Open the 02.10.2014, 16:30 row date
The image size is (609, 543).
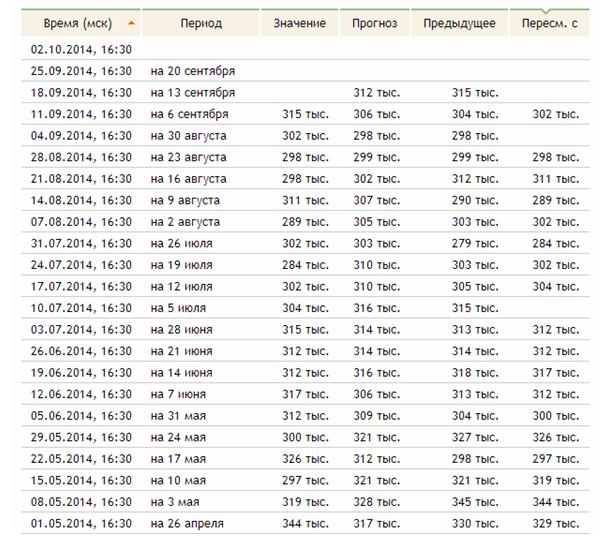coord(81,49)
